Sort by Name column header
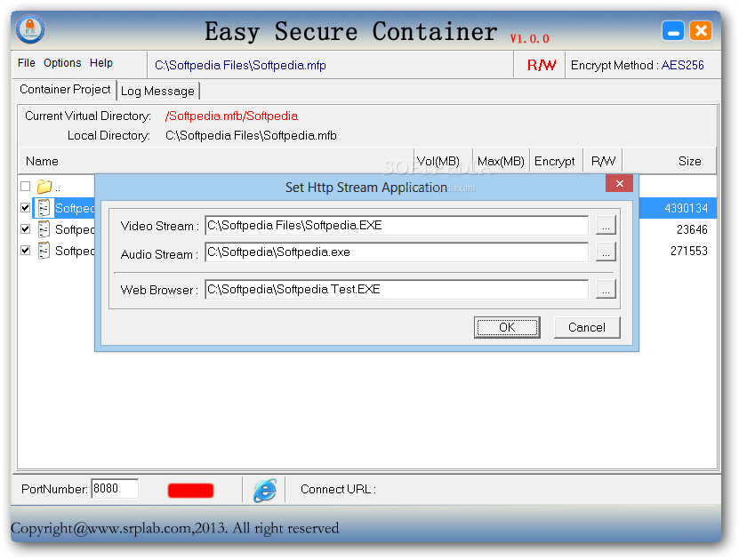The image size is (739, 560). point(216,161)
